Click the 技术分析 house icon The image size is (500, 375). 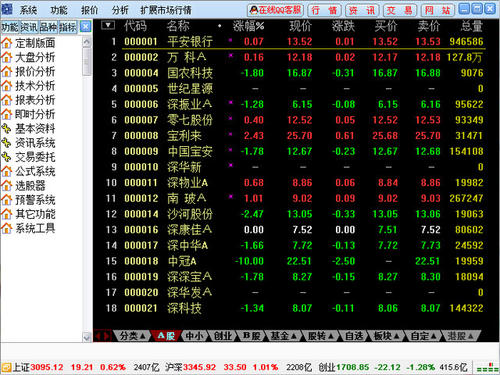(x=6, y=86)
